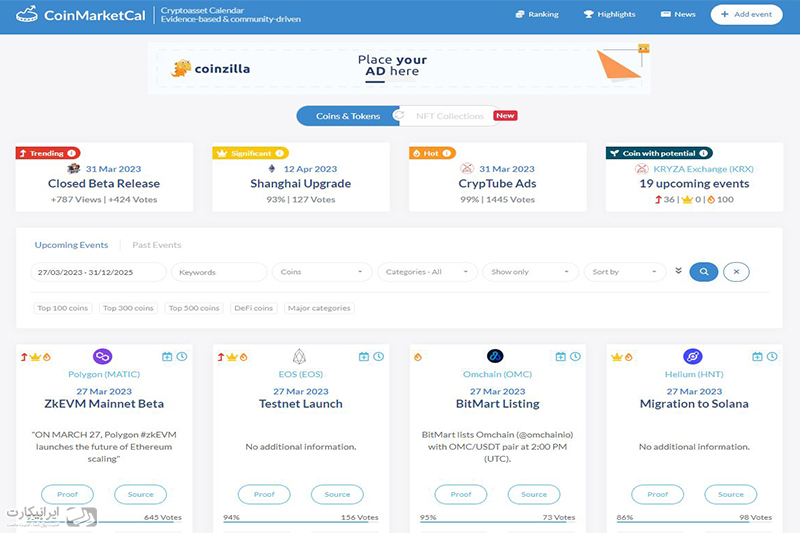Open the Show only dropdown

(531, 272)
